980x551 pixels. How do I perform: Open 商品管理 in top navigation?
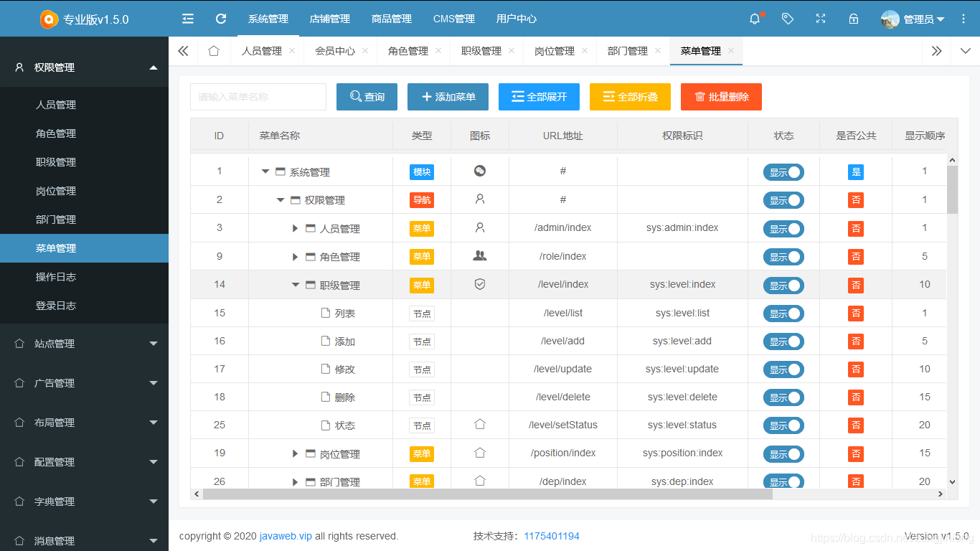(392, 19)
